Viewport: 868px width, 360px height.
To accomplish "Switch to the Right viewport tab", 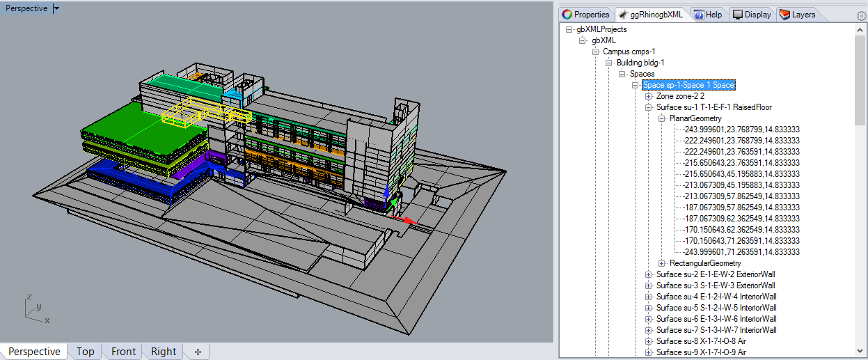I will (x=164, y=352).
